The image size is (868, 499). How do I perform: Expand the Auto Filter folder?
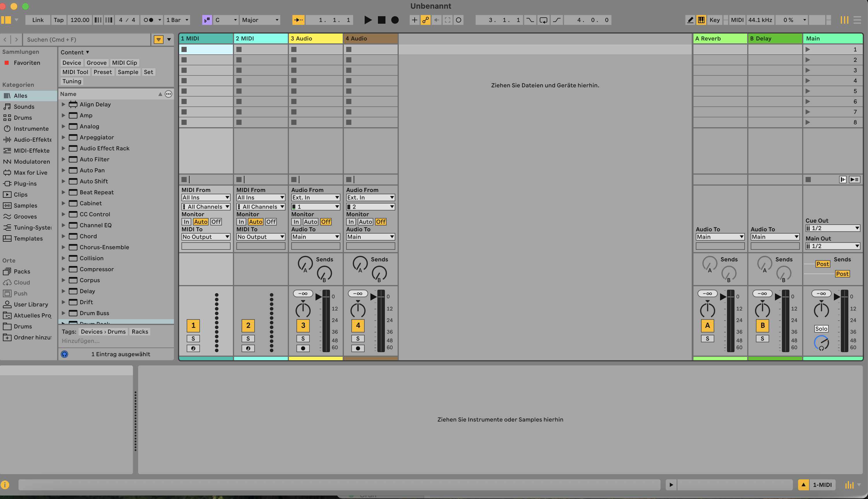(x=63, y=159)
